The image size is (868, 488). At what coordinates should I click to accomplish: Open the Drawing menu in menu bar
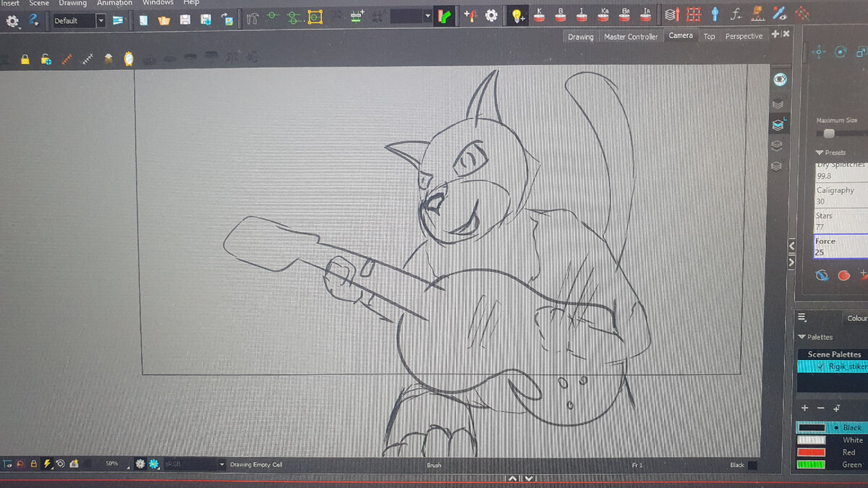pyautogui.click(x=73, y=3)
